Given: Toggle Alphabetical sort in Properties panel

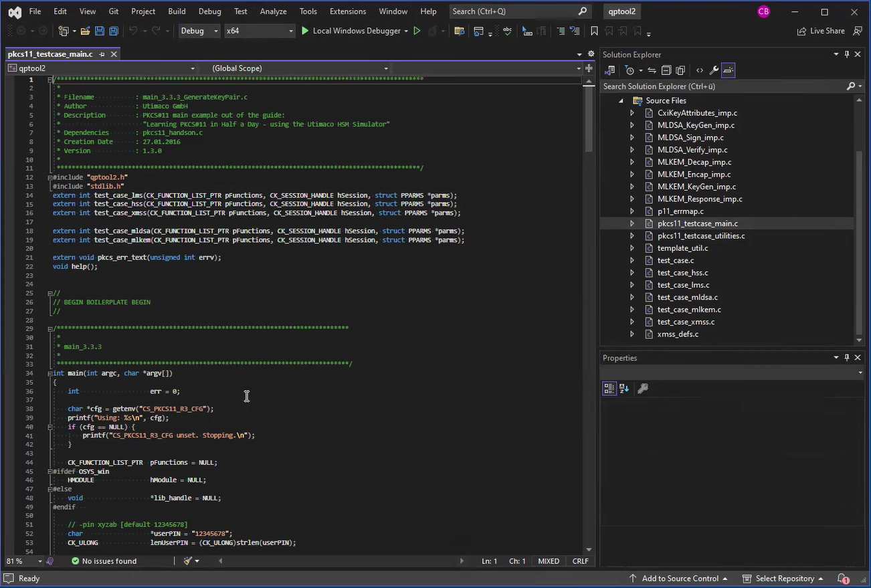Looking at the screenshot, I should point(624,388).
